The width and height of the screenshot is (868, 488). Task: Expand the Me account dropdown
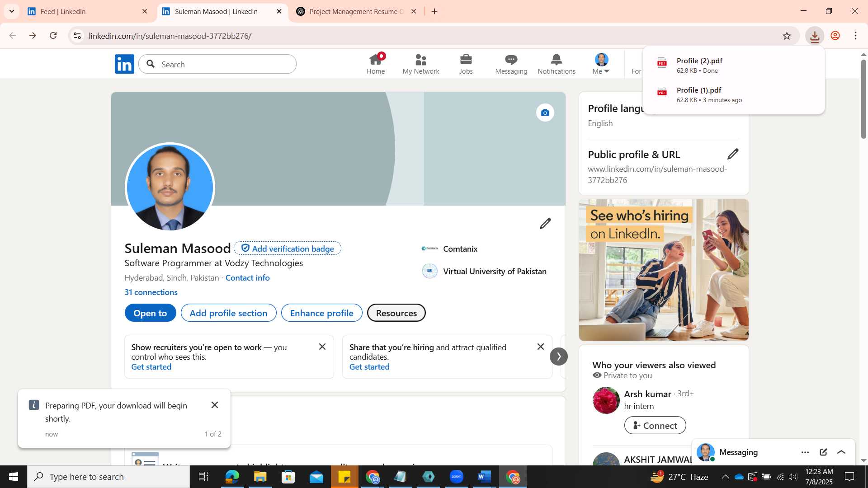click(601, 64)
